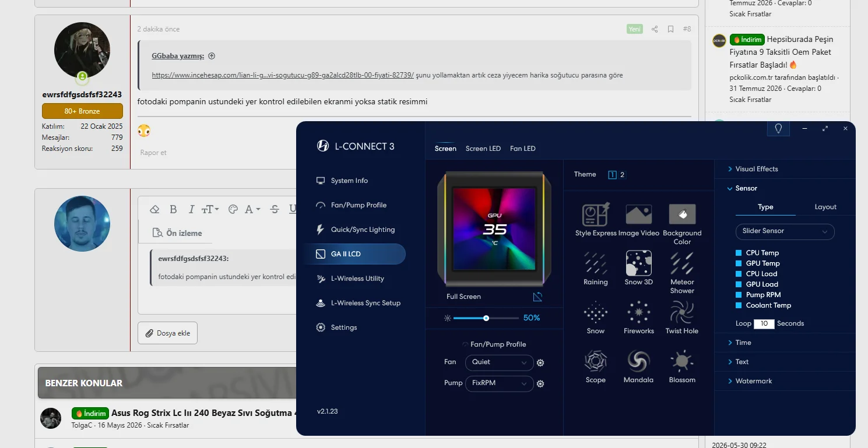
Task: Toggle the Coolant Temp sensor checkbox
Action: point(739,305)
